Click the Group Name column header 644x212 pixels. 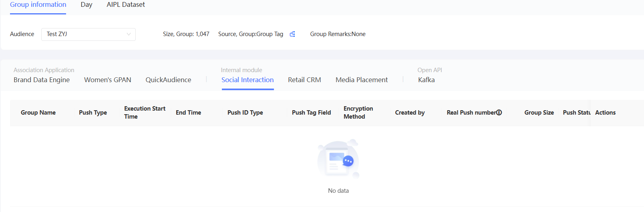38,113
